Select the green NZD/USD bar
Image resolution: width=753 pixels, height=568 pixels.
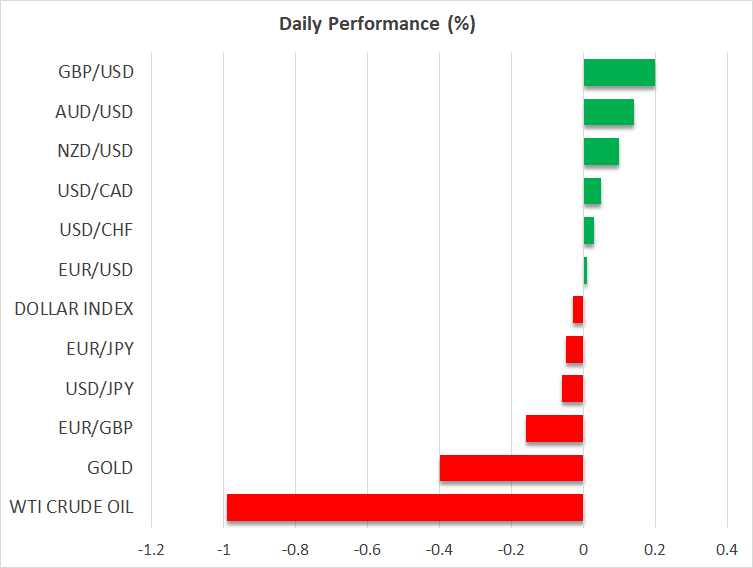(601, 152)
